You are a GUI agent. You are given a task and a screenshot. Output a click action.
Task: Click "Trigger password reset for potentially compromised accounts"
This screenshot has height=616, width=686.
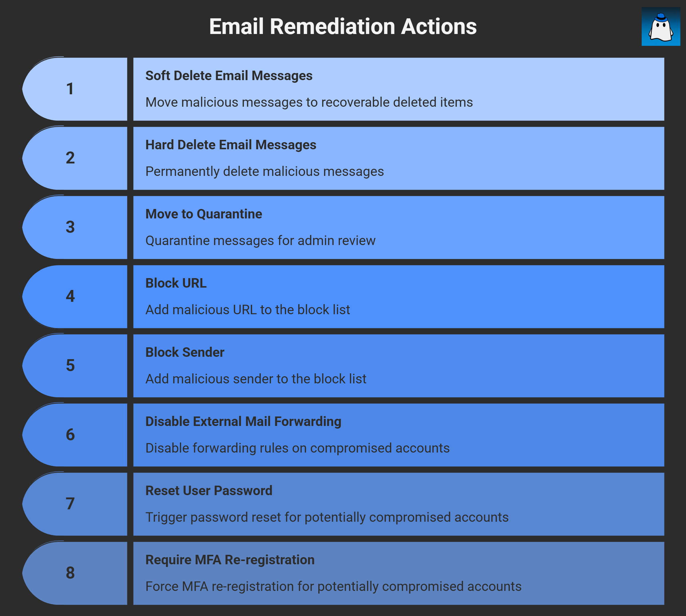click(x=327, y=517)
